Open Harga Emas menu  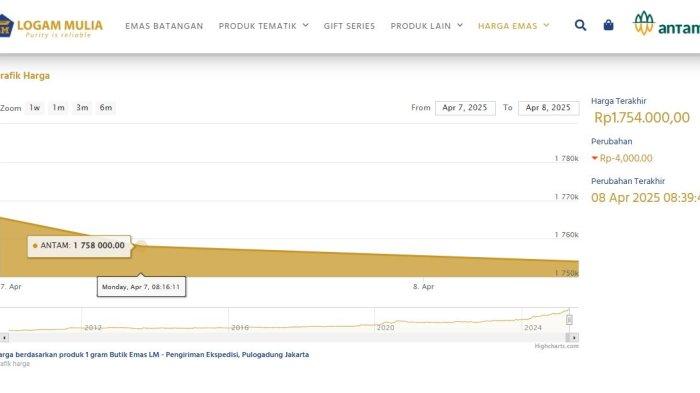click(508, 26)
